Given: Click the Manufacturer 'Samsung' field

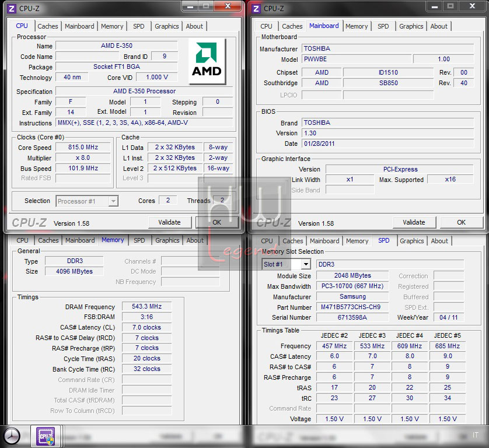Looking at the screenshot, I should tap(352, 296).
